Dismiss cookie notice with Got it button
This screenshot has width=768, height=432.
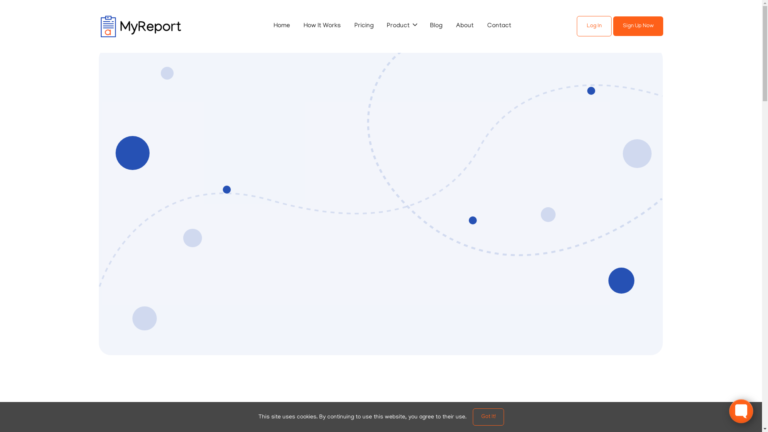[x=488, y=416]
